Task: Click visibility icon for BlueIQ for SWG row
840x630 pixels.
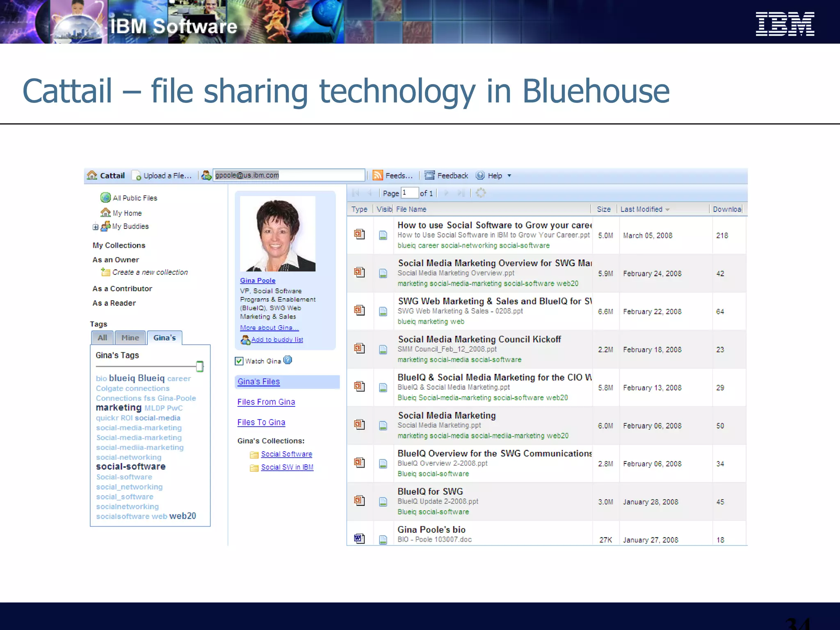Action: point(383,502)
